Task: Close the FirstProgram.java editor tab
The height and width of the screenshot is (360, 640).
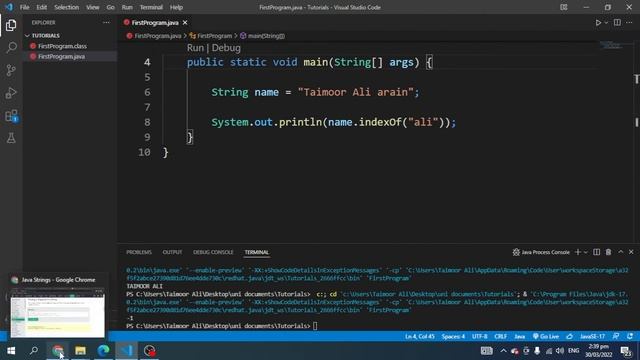Action: pos(185,23)
